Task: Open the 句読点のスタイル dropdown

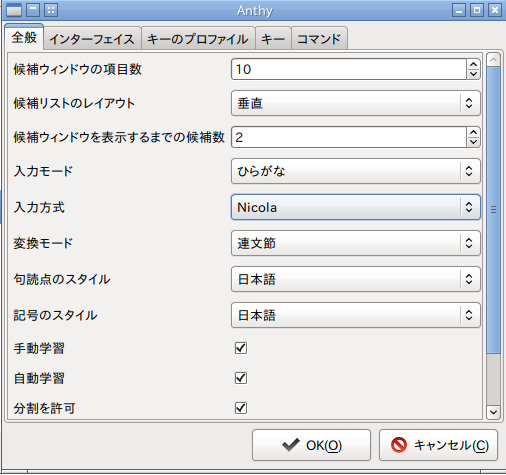Action: [x=356, y=279]
